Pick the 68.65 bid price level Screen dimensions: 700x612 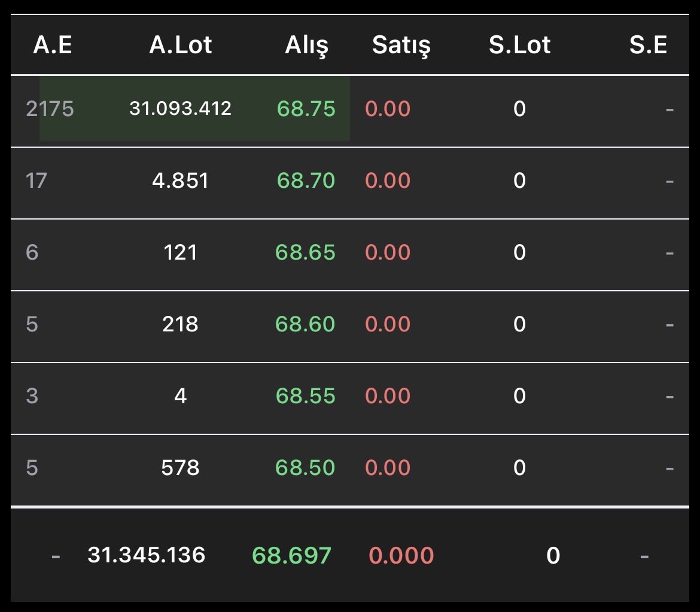tap(305, 252)
